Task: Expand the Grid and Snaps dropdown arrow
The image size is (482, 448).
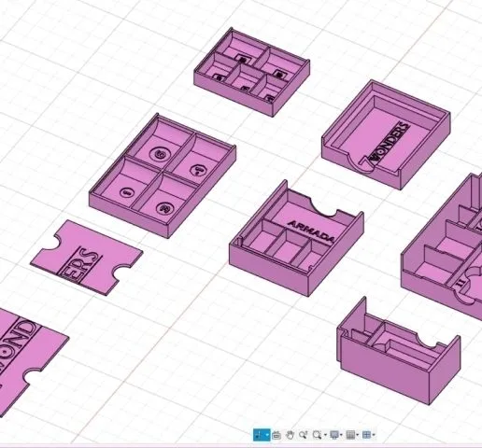Action: (x=358, y=435)
